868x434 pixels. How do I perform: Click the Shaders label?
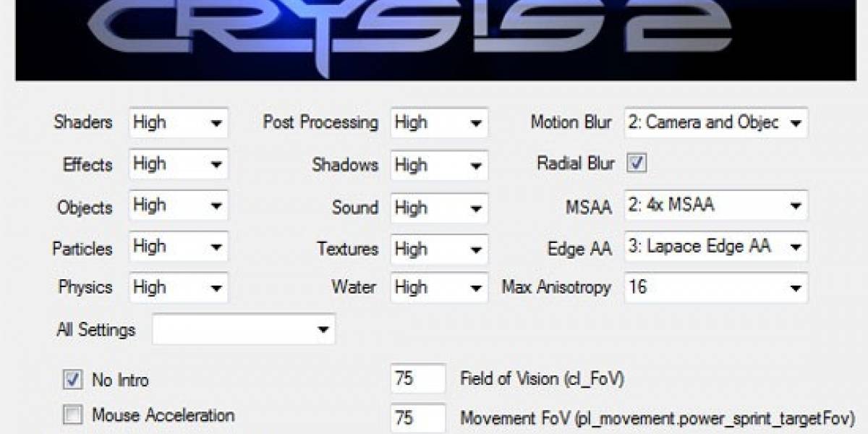(x=83, y=122)
